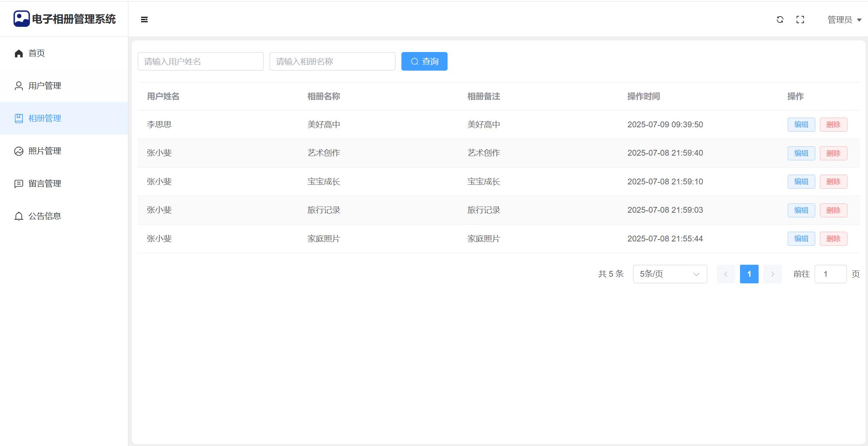Toggle fullscreen mode icon

click(x=800, y=20)
